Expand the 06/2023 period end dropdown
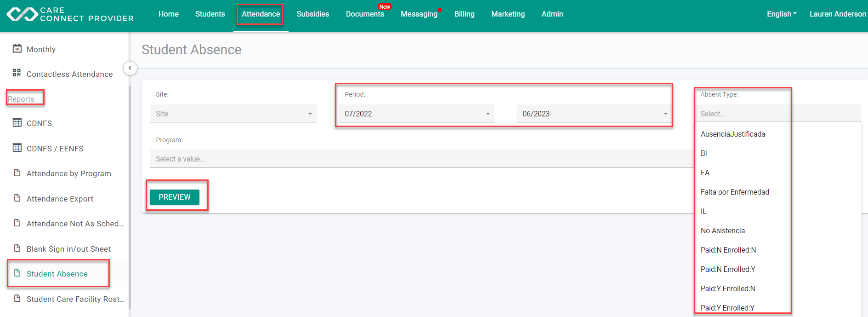868x317 pixels. click(594, 114)
